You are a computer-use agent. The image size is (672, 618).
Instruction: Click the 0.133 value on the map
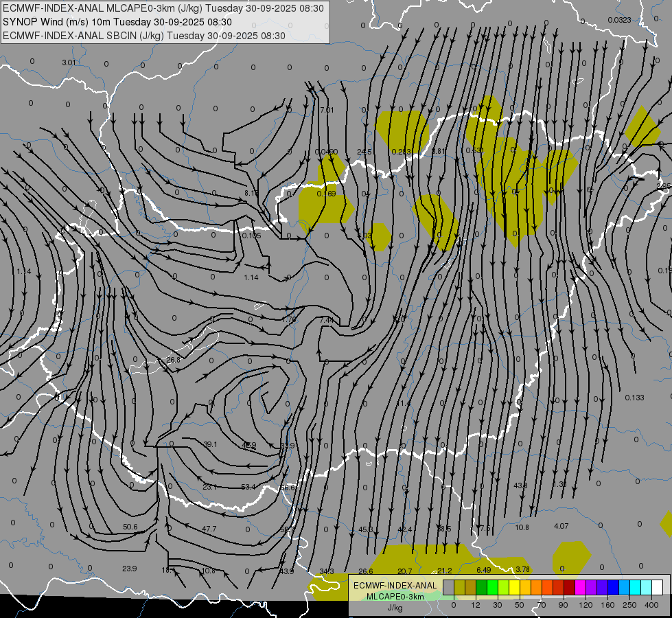tap(635, 398)
